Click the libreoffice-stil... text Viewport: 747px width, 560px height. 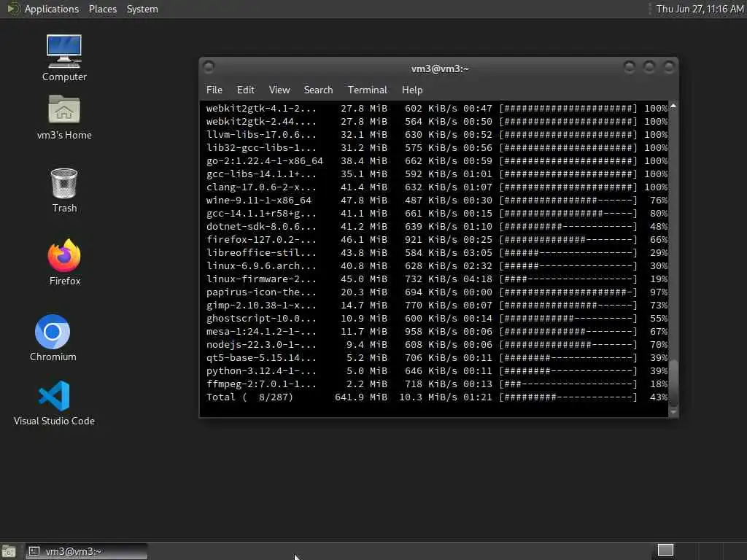[261, 253]
